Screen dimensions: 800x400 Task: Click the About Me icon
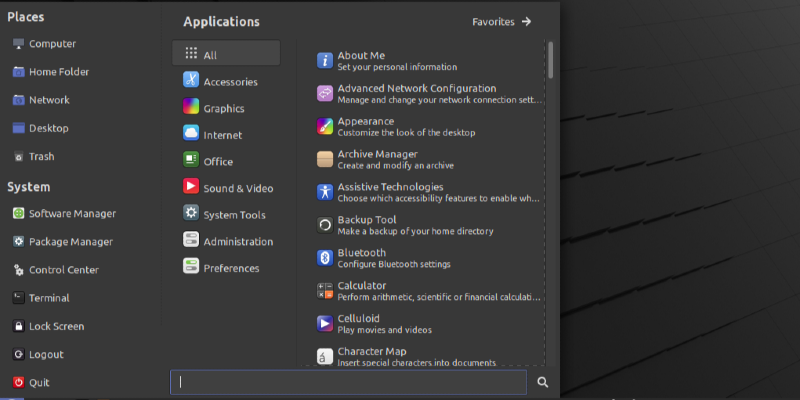pyautogui.click(x=325, y=60)
